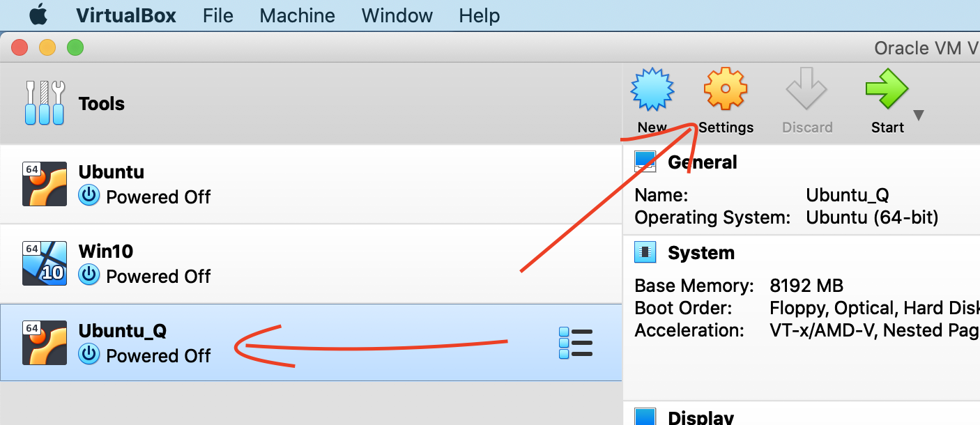Open the Apple menu
980x425 pixels.
pyautogui.click(x=38, y=15)
